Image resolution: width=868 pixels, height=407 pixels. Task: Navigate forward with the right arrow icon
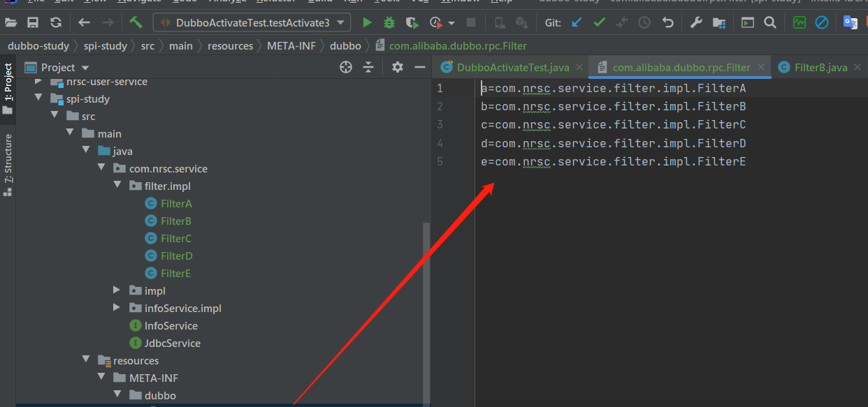tap(108, 22)
